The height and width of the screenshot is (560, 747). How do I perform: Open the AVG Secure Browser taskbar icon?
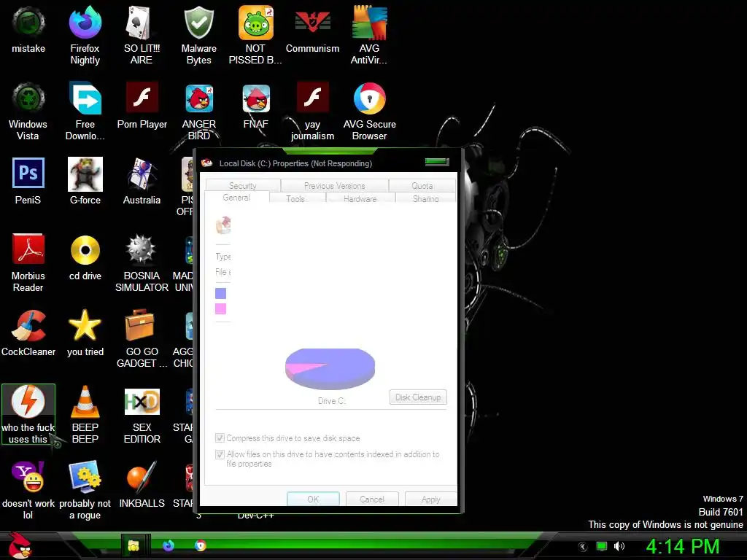click(x=201, y=545)
